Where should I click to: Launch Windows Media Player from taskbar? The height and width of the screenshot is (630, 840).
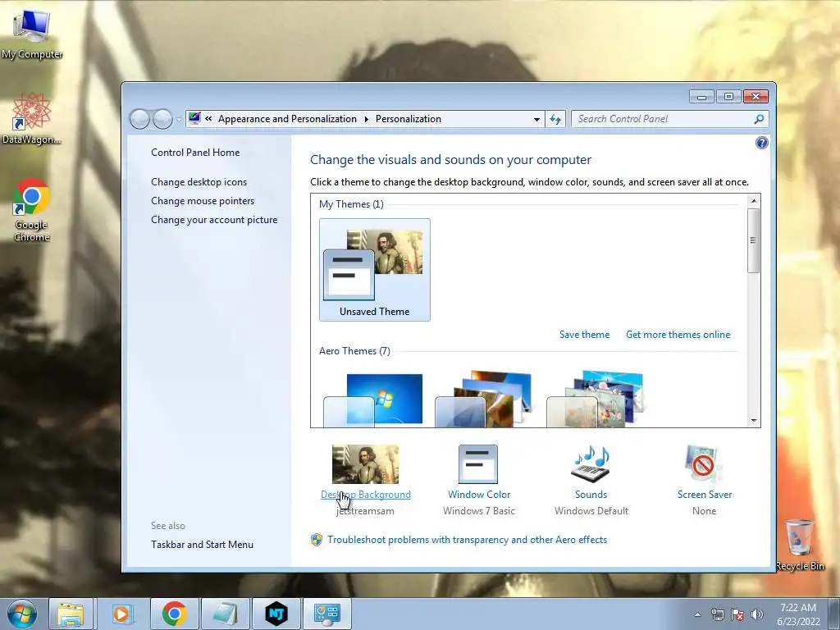(x=122, y=614)
